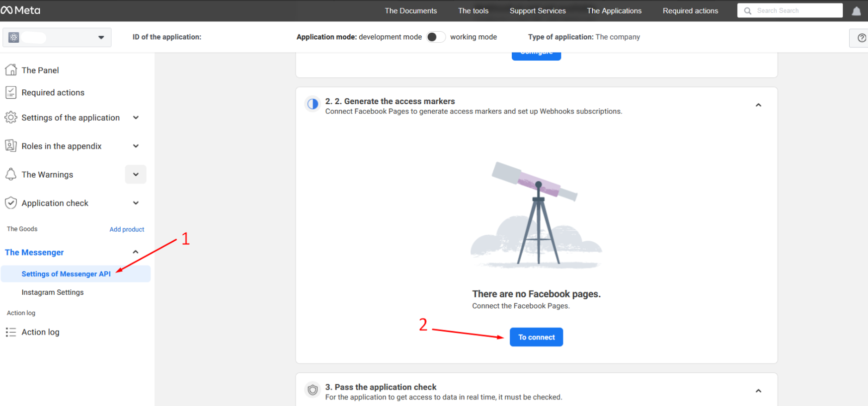Expand the Roles in the appendix section
The image size is (868, 406).
136,146
